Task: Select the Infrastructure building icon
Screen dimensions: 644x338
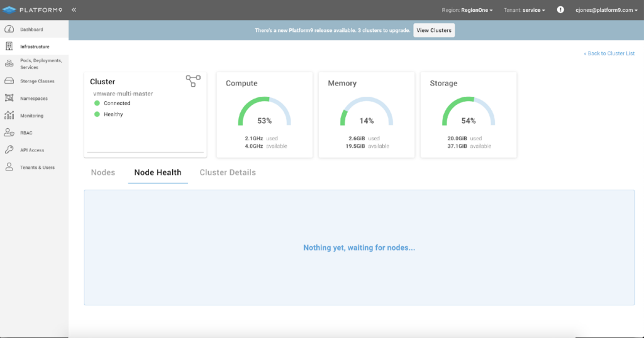Action: pos(9,46)
